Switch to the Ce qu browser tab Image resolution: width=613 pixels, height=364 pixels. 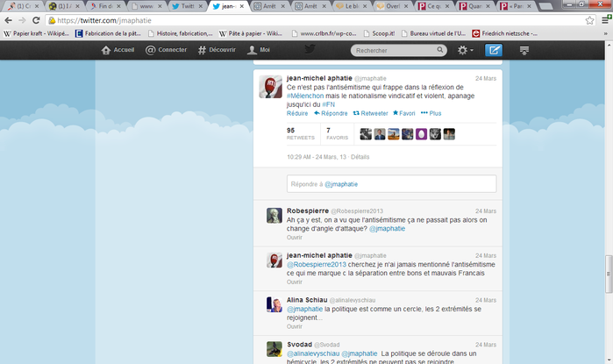[x=433, y=6]
